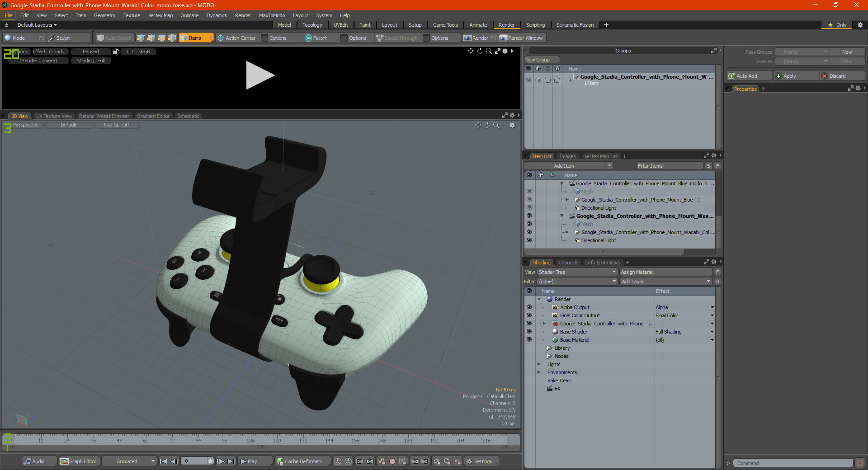Image resolution: width=868 pixels, height=470 pixels.
Task: Open the Add Layer dropdown
Action: tap(666, 282)
